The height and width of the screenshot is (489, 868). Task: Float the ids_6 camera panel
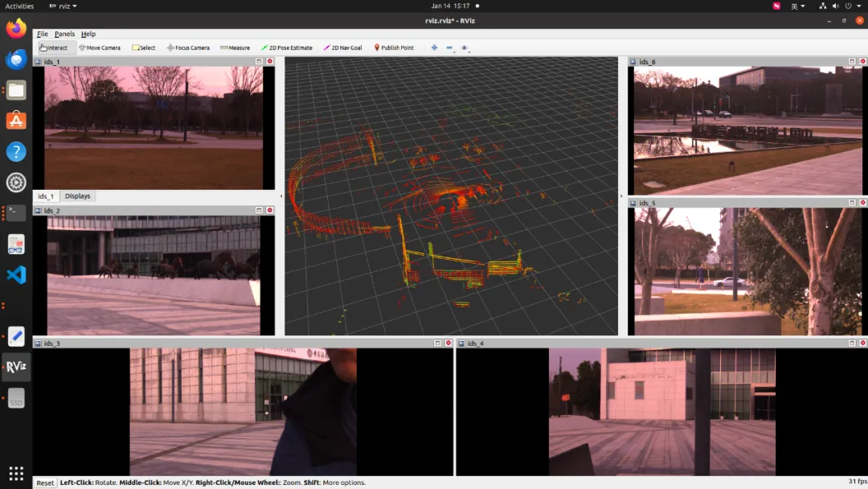[852, 61]
